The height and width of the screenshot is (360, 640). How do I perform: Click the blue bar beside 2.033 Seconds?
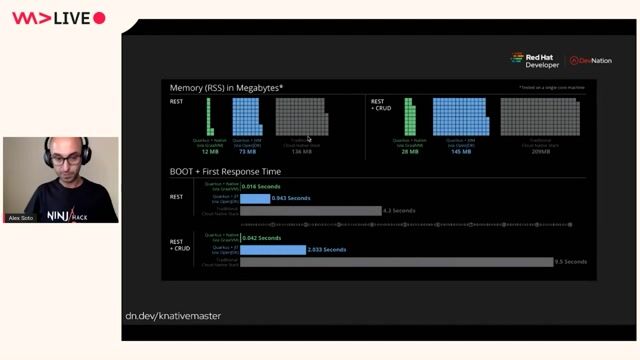click(x=273, y=250)
